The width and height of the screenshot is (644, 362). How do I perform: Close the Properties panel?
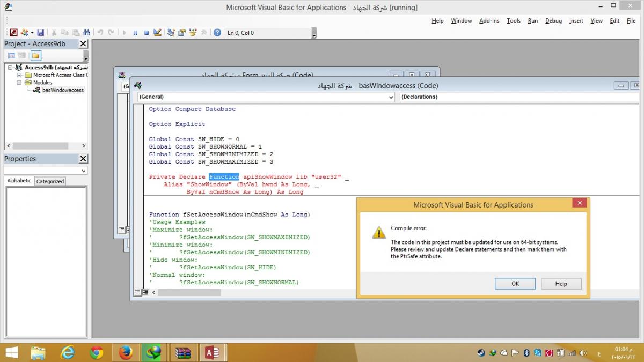coord(83,159)
